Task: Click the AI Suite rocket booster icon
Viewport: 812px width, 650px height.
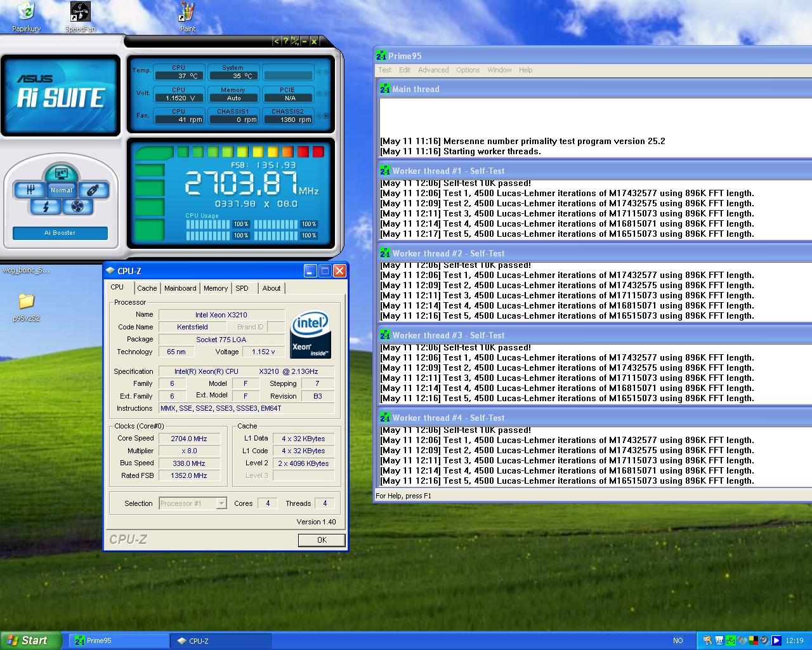Action: click(x=93, y=190)
